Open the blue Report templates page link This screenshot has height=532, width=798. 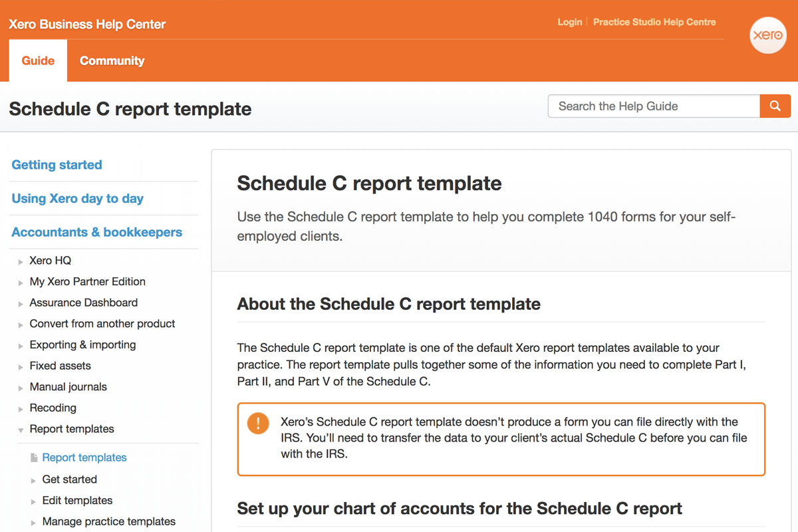coord(84,458)
